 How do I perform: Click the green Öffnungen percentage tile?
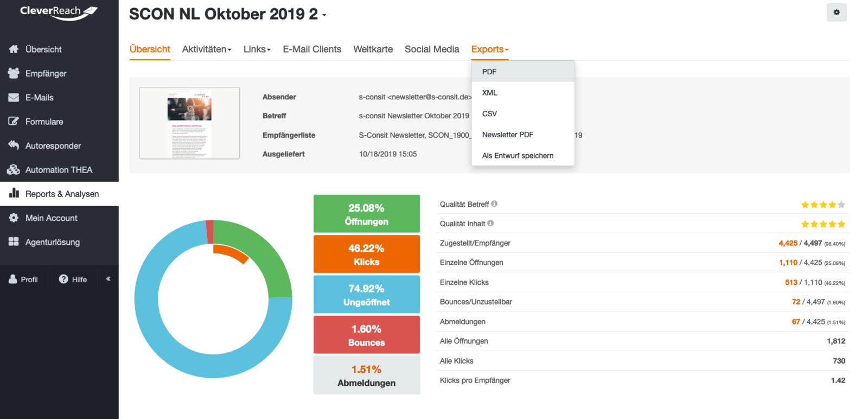[366, 214]
